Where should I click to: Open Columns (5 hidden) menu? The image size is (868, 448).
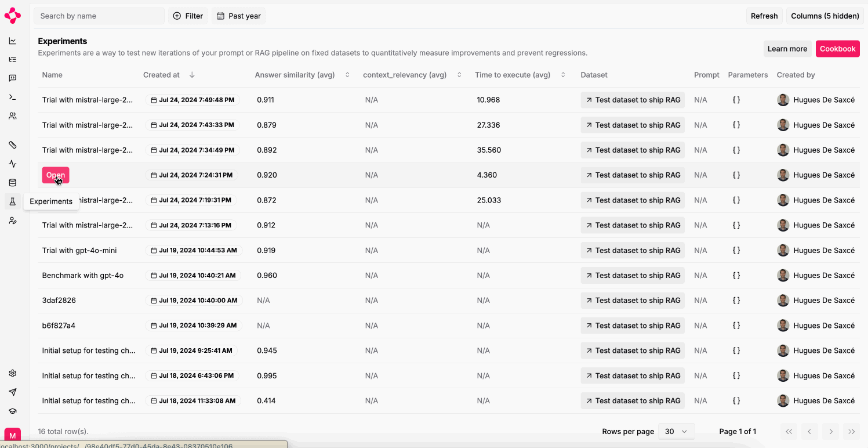(825, 16)
